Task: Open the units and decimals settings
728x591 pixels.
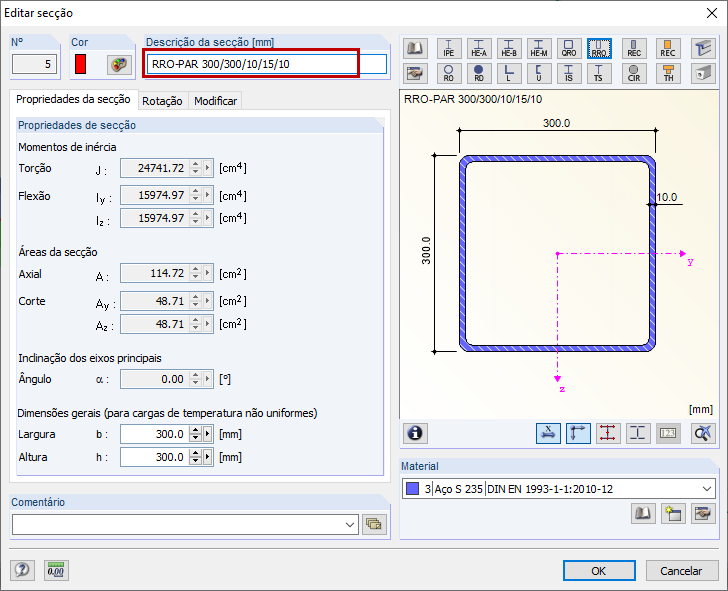Action: coord(56,570)
